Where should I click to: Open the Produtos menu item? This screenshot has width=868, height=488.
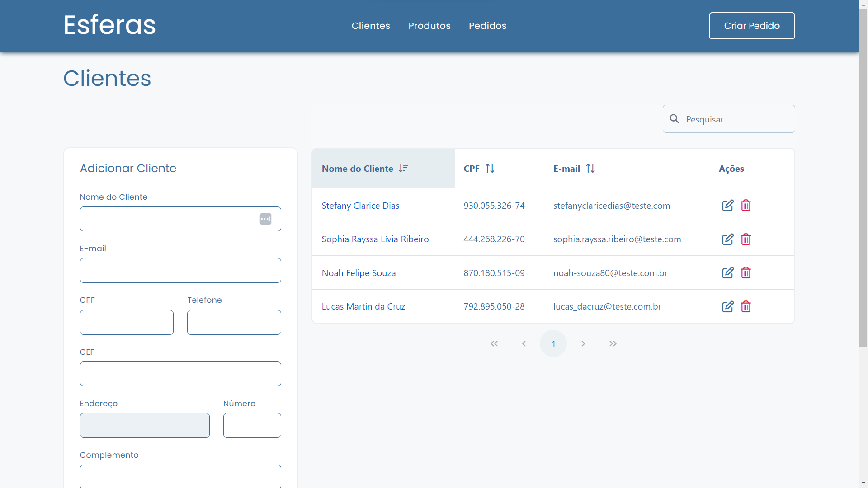[x=429, y=26]
